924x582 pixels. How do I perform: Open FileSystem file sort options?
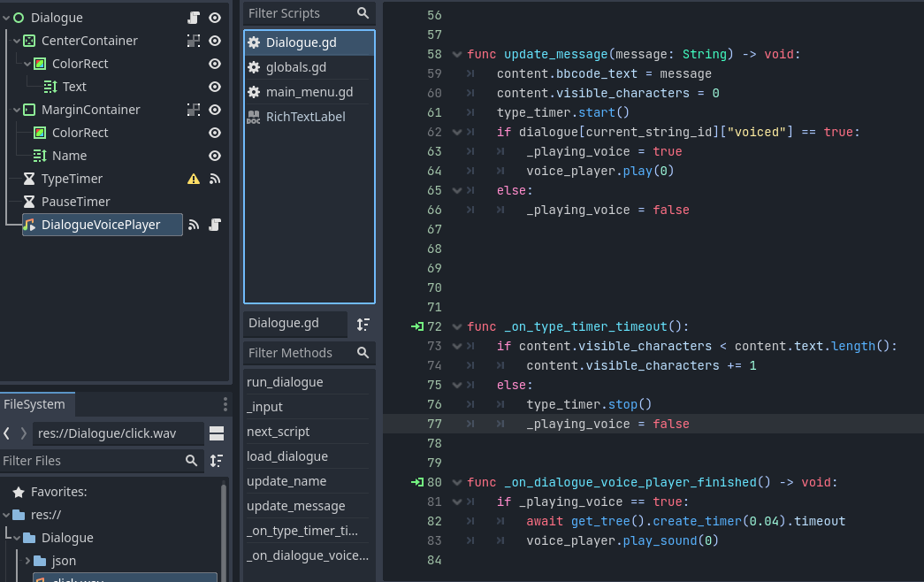pos(217,461)
